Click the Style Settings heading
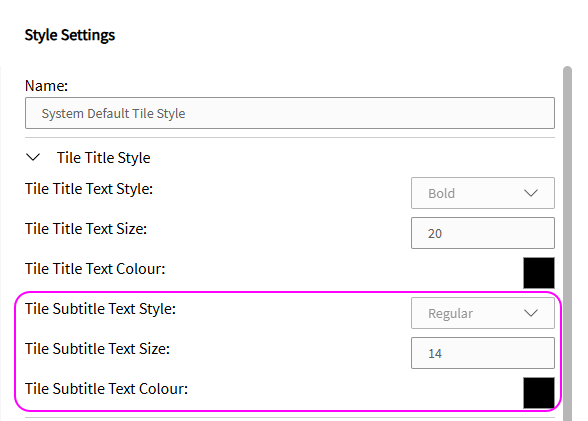 70,35
